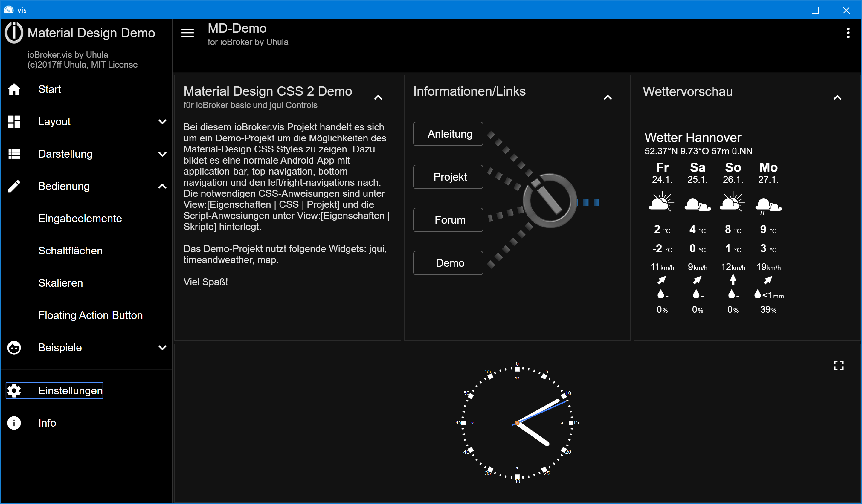Image resolution: width=862 pixels, height=504 pixels.
Task: Click the three-dot overflow menu
Action: (848, 33)
